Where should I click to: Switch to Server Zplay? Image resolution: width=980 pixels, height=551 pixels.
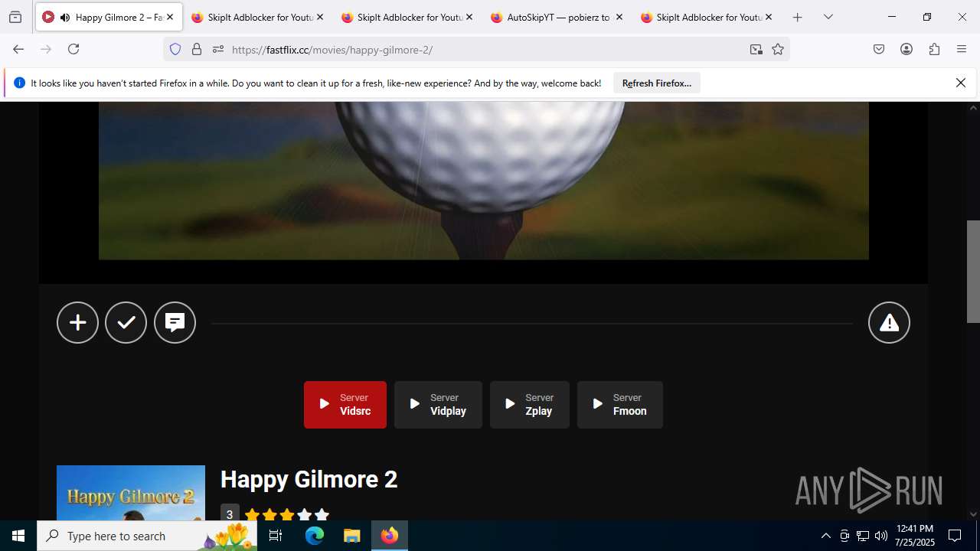[x=530, y=405]
